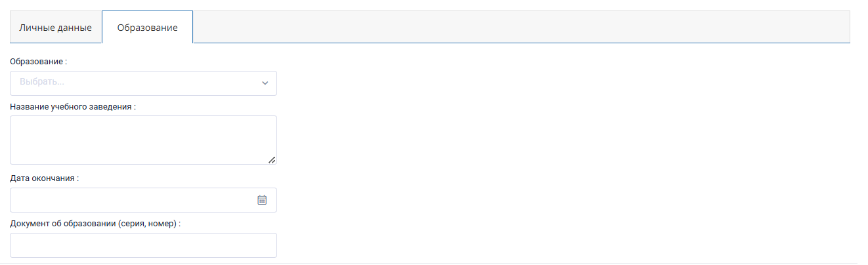Switch to the Личные данные tab
The width and height of the screenshot is (868, 265).
(x=56, y=28)
